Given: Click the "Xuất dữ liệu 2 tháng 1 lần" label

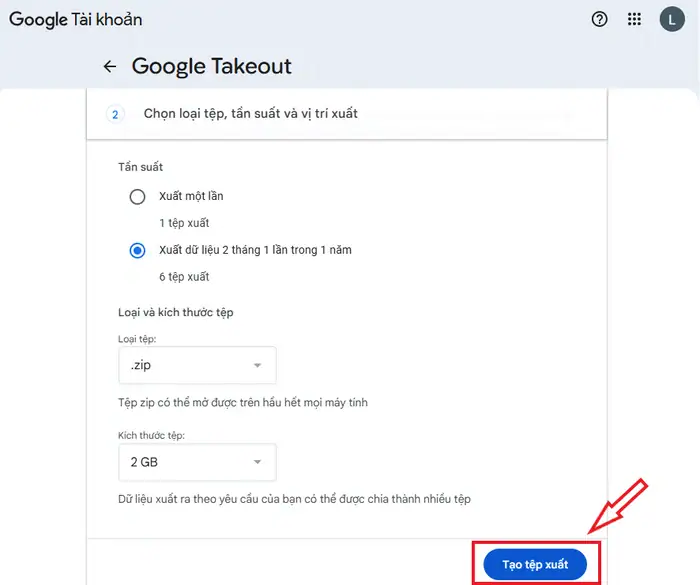Looking at the screenshot, I should pyautogui.click(x=255, y=250).
